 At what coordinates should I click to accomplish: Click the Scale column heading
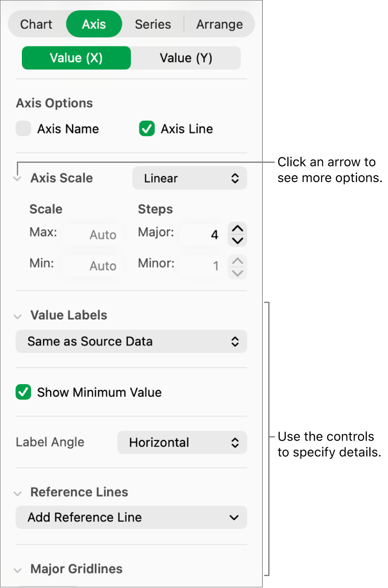coord(46,209)
